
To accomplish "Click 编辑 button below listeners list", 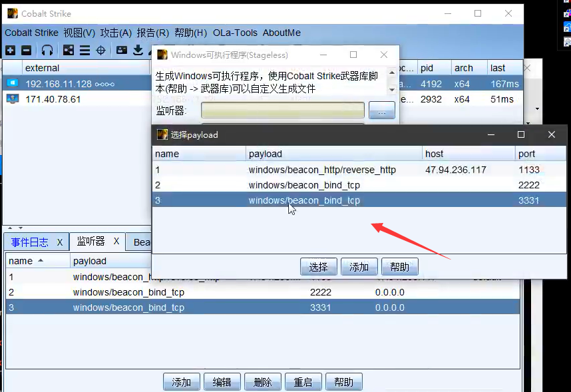I will click(222, 382).
